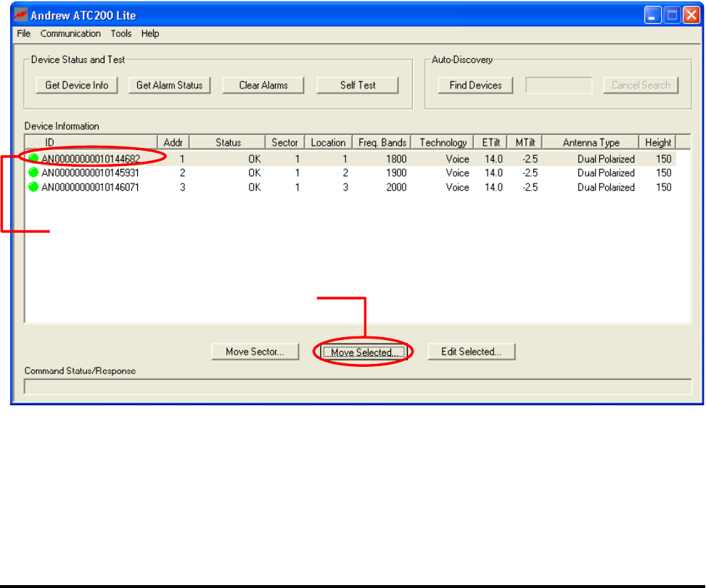Sort by the Antenna Type column header

591,143
